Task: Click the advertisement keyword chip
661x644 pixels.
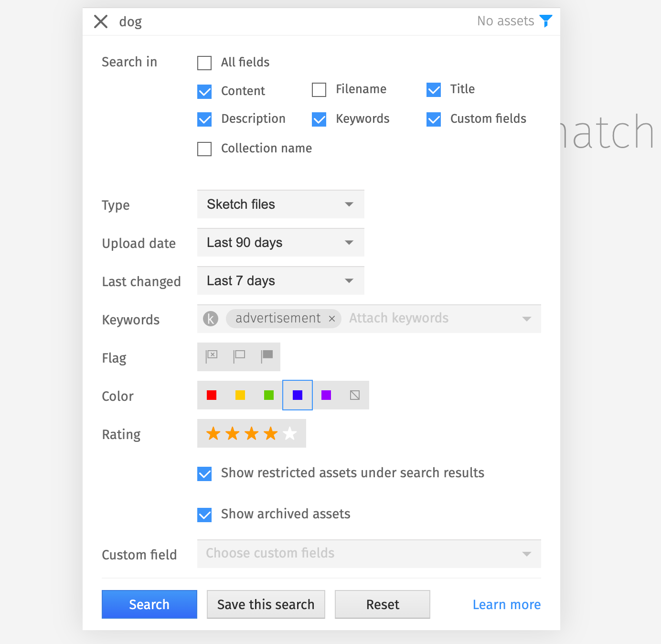Action: point(284,319)
